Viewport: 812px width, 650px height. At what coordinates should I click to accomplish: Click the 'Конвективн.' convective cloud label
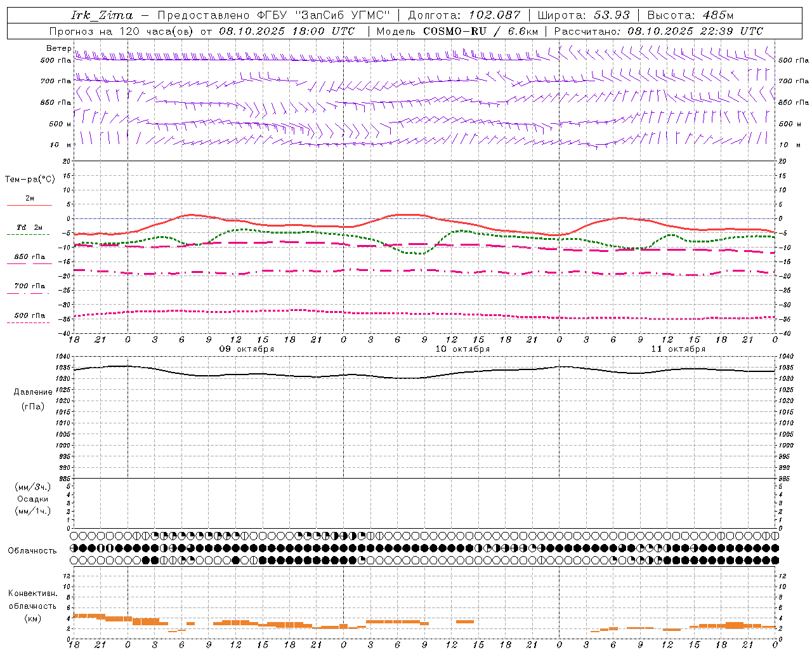[33, 594]
